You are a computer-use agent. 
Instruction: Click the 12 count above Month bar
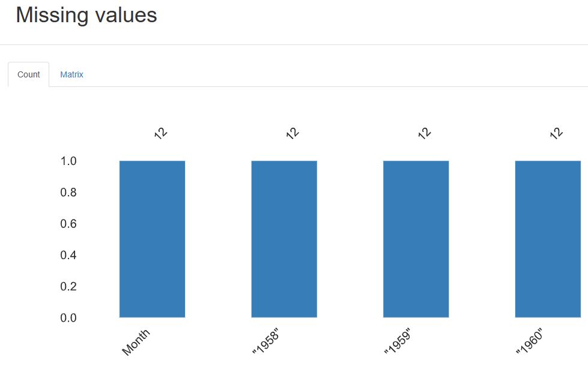pyautogui.click(x=160, y=132)
